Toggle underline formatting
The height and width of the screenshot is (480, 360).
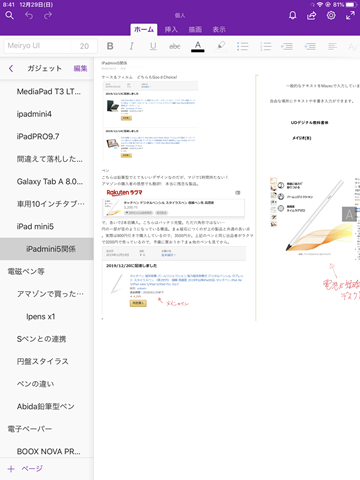tap(153, 46)
